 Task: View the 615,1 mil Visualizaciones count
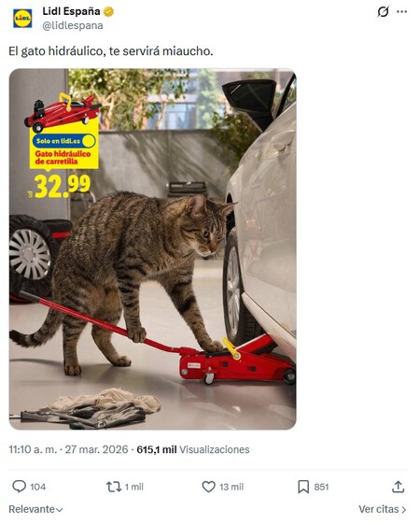pyautogui.click(x=193, y=449)
